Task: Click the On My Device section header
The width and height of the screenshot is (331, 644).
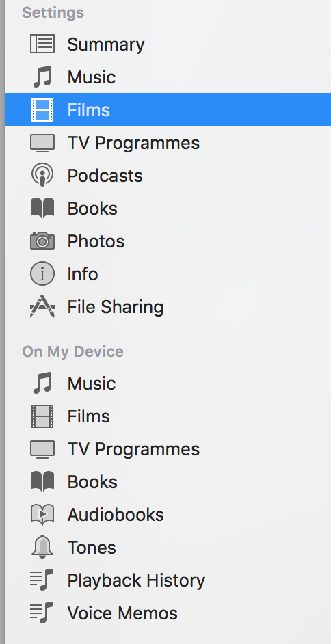Action: click(72, 351)
